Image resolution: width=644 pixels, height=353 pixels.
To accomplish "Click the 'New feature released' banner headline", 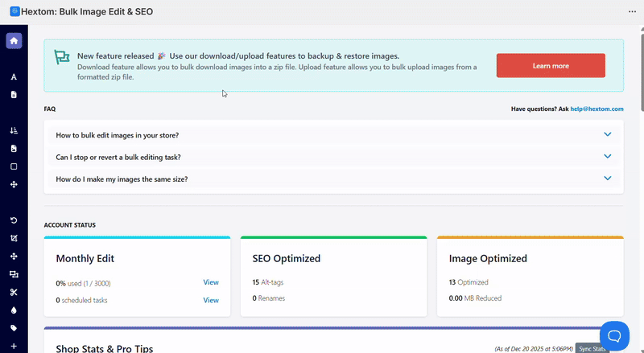I will (x=238, y=56).
